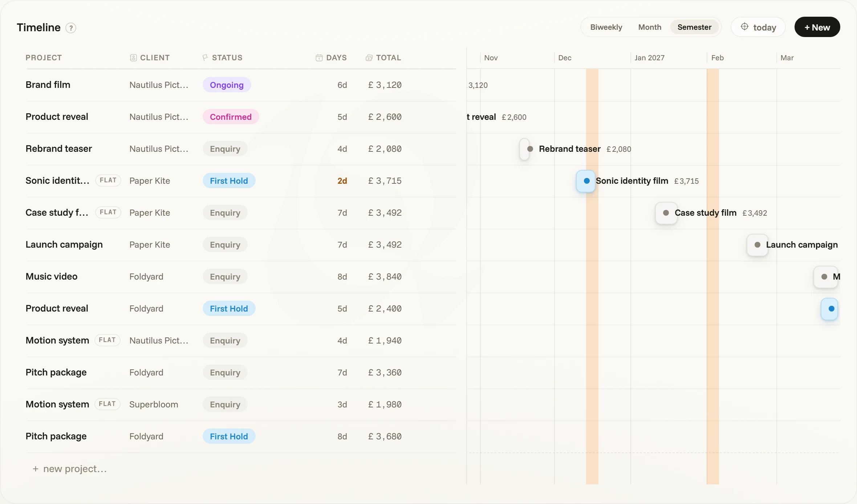Image resolution: width=857 pixels, height=504 pixels.
Task: Select the Semester view tab
Action: (x=694, y=27)
